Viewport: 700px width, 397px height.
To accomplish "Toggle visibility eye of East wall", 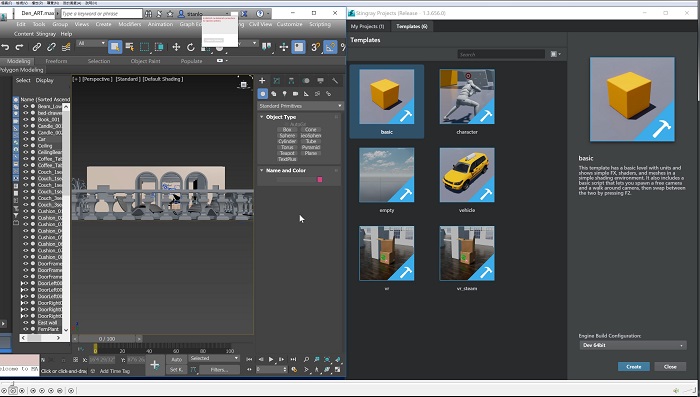I will coord(25,322).
